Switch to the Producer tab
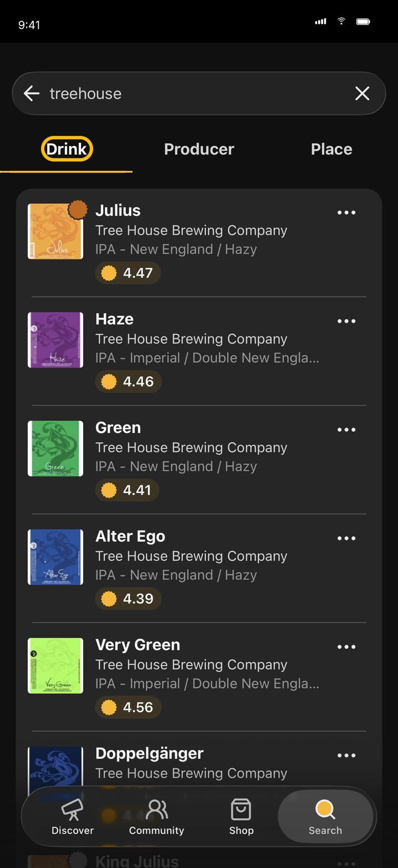 click(199, 149)
